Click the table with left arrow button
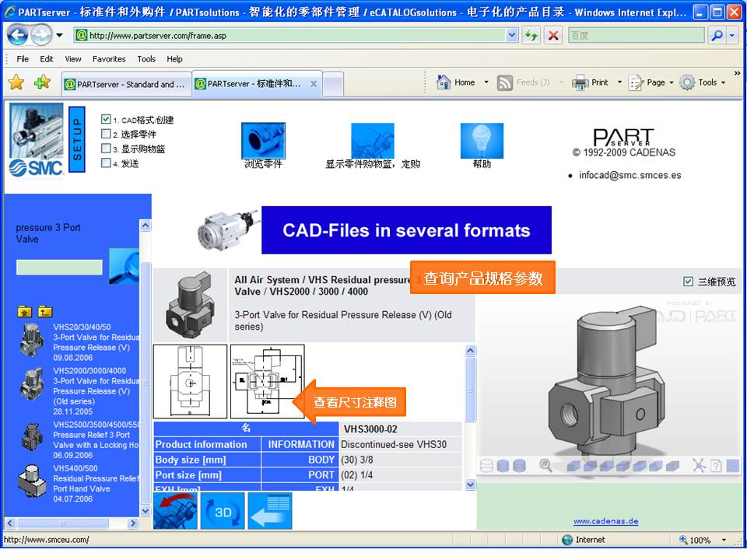The width and height of the screenshot is (747, 560). click(270, 510)
